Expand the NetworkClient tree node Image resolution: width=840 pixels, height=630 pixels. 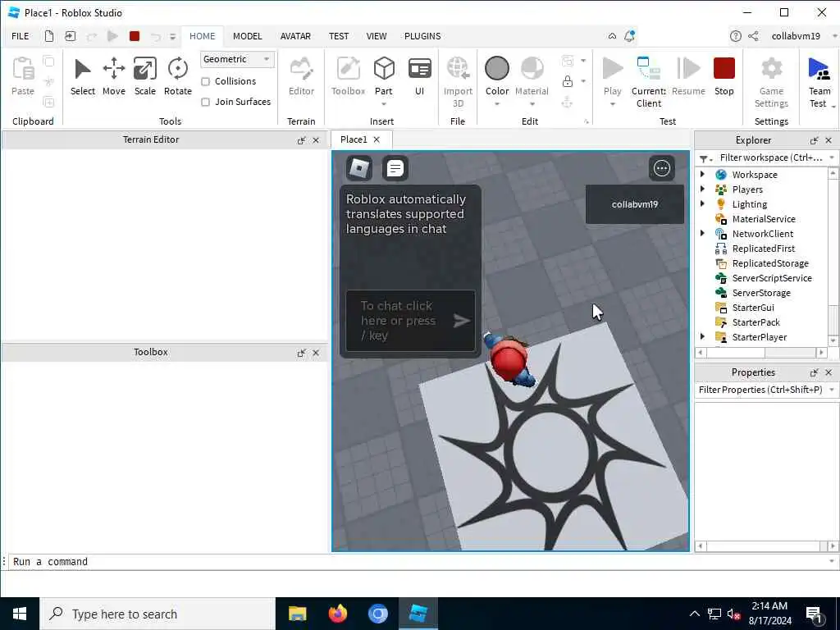coord(702,233)
